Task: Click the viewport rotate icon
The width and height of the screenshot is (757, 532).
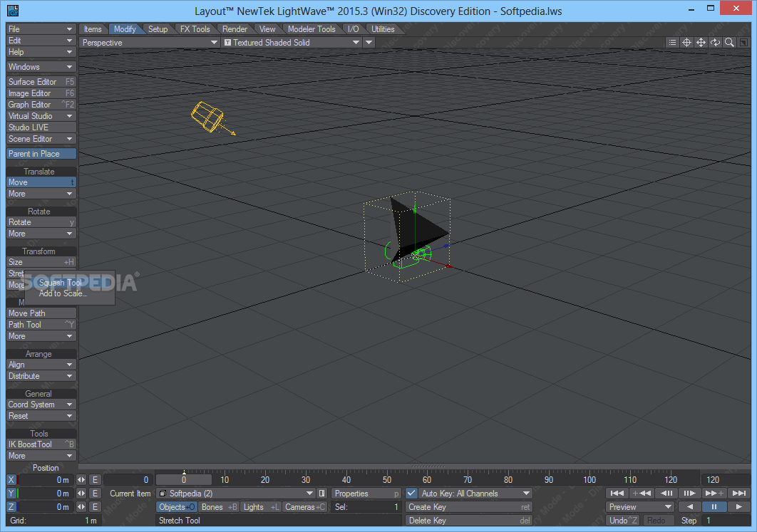Action: pyautogui.click(x=716, y=43)
